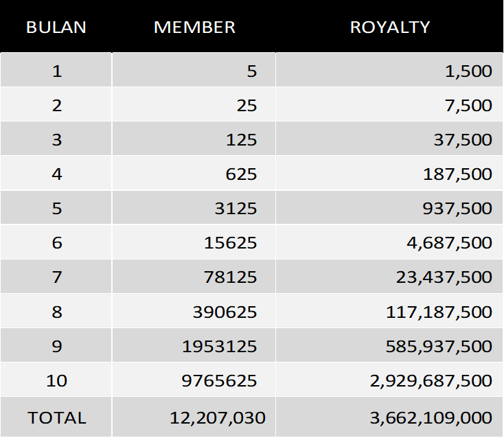Screen dimensions: 504x438
Task: Click total members 12,207,030
Action: [218, 417]
